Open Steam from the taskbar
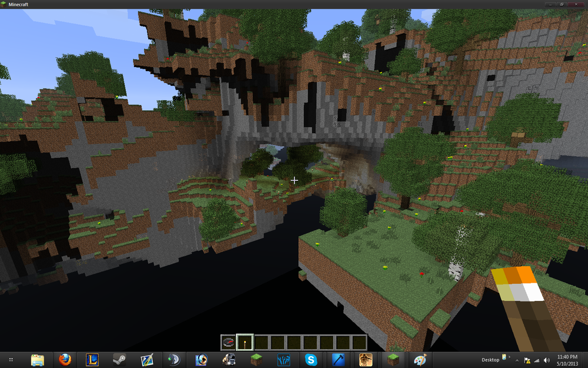The image size is (588, 368). click(119, 360)
